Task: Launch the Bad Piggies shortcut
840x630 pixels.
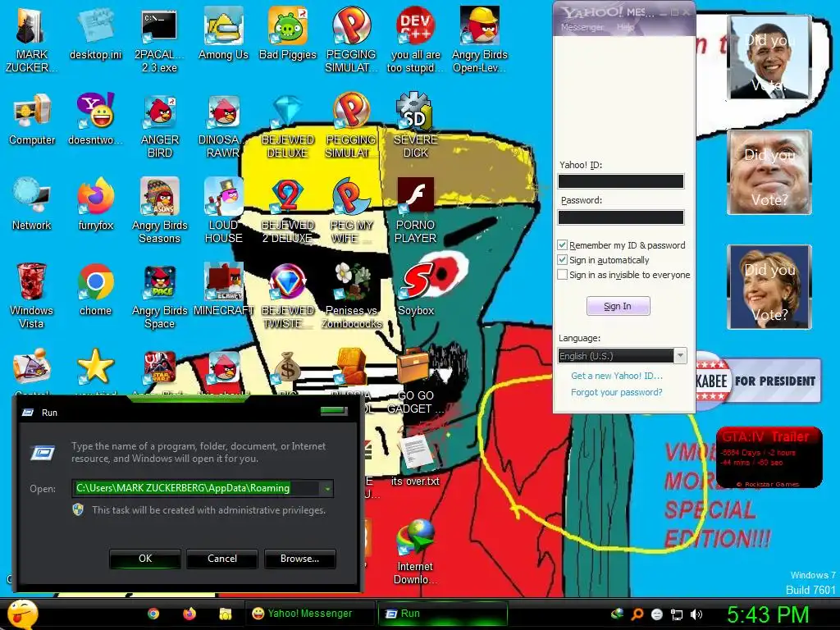Action: (x=288, y=27)
